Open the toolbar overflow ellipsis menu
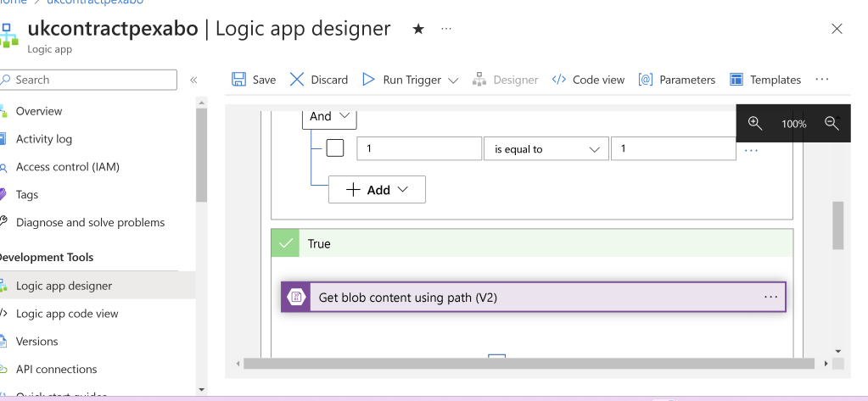This screenshot has width=868, height=401. (822, 80)
